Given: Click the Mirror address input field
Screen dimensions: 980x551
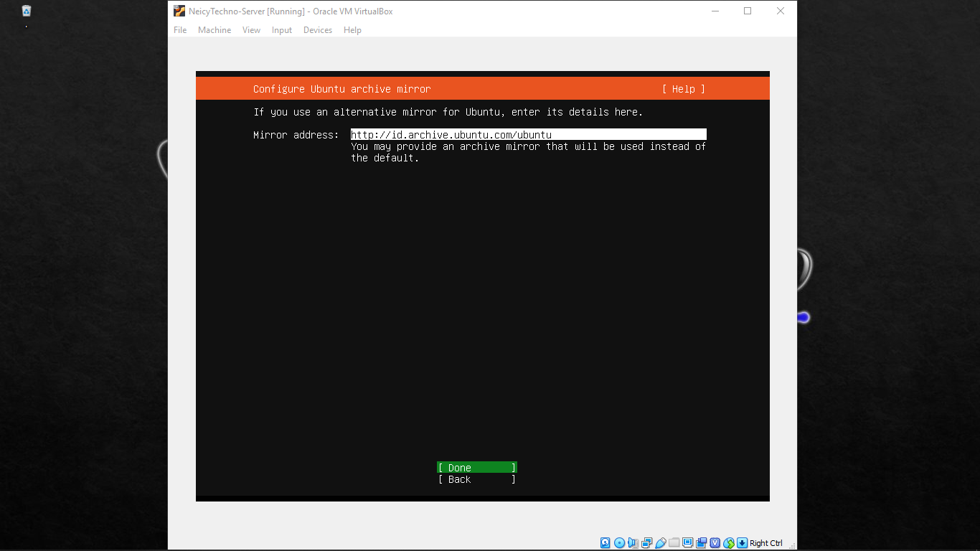Looking at the screenshot, I should pyautogui.click(x=529, y=135).
